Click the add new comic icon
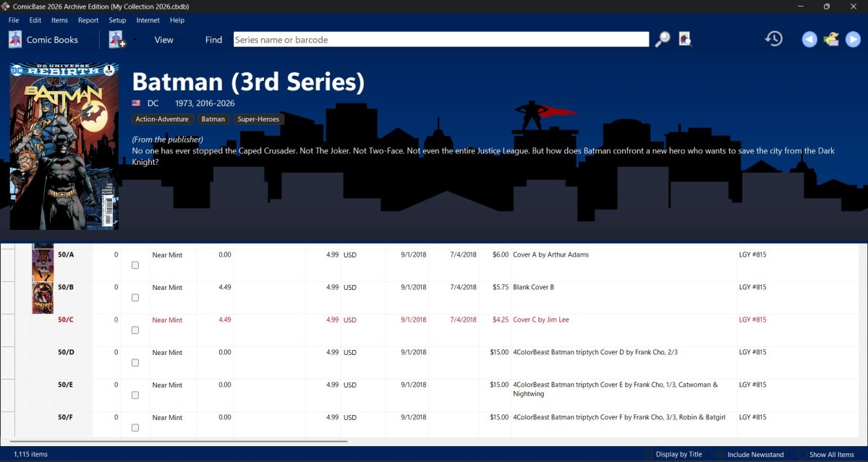868x462 pixels. click(117, 40)
